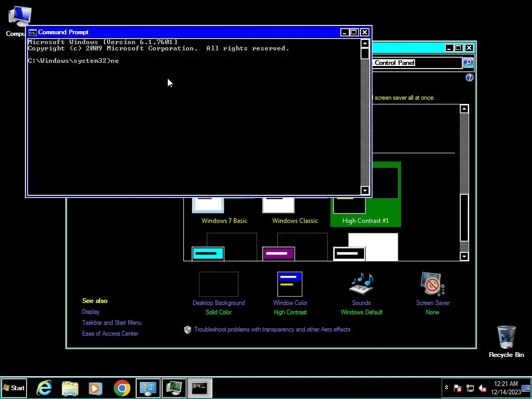This screenshot has height=399, width=532.
Task: Open the Display link under See also
Action: tap(90, 312)
